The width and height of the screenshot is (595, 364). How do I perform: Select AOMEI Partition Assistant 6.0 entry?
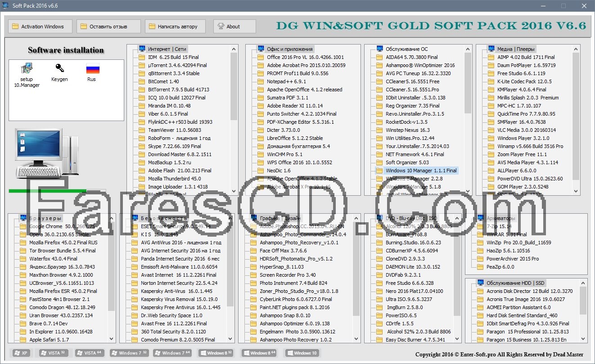pyautogui.click(x=518, y=307)
